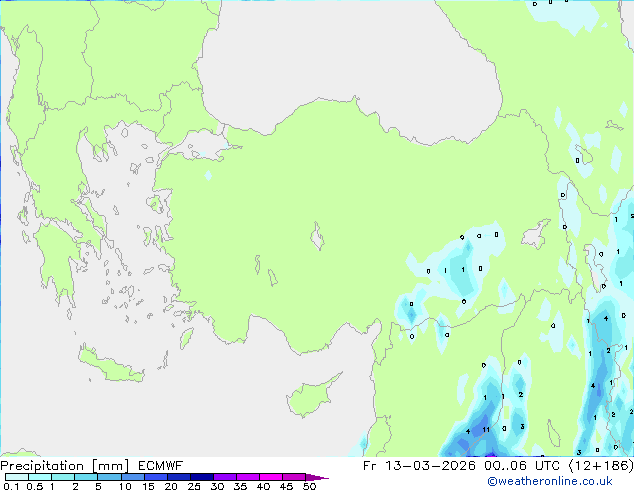Image resolution: width=634 pixels, height=490 pixels.
Task: Select the 30–35 mm purple legend box
Action: point(224,477)
